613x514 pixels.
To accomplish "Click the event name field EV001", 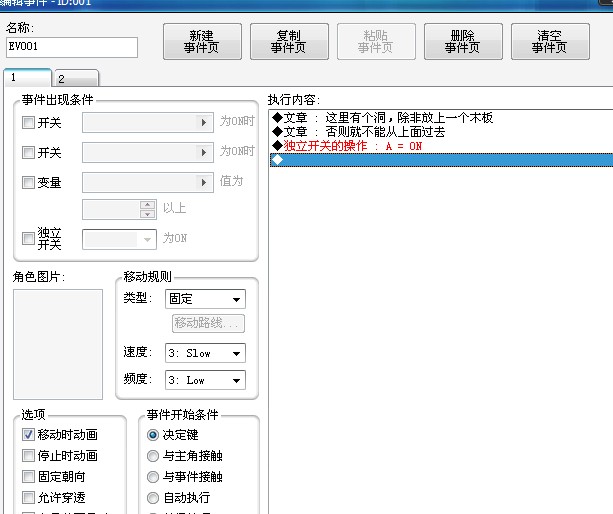I will click(x=72, y=47).
